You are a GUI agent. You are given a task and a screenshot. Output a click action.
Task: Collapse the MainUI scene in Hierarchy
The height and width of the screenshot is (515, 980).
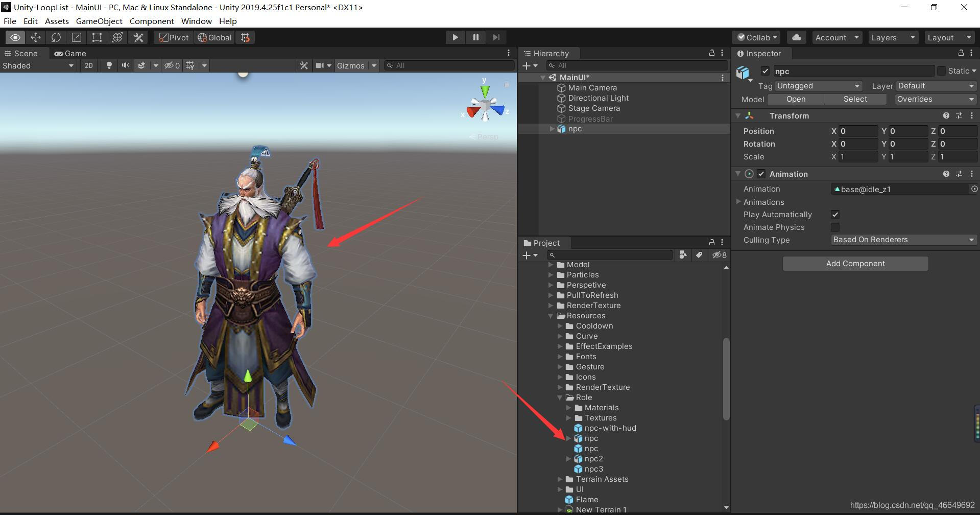(543, 78)
